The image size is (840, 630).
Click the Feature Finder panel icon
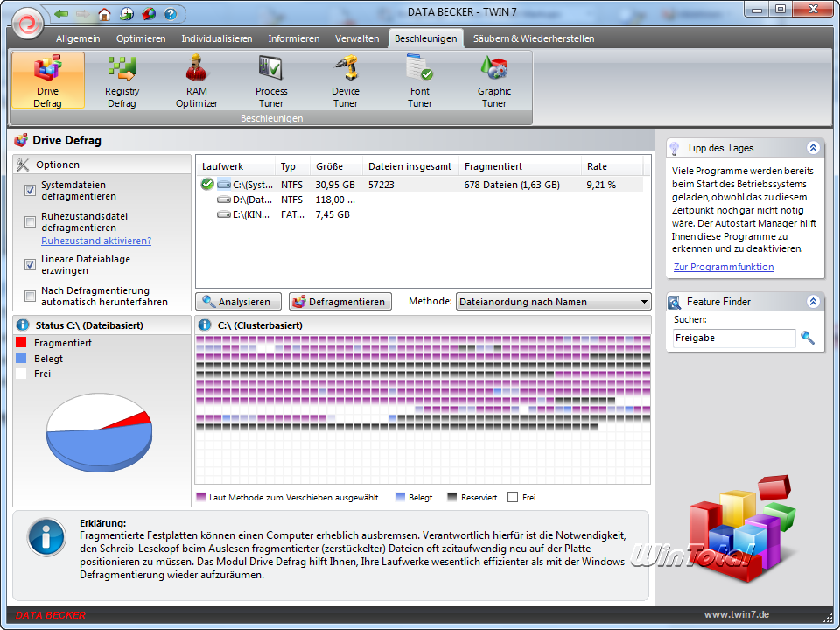[x=675, y=302]
